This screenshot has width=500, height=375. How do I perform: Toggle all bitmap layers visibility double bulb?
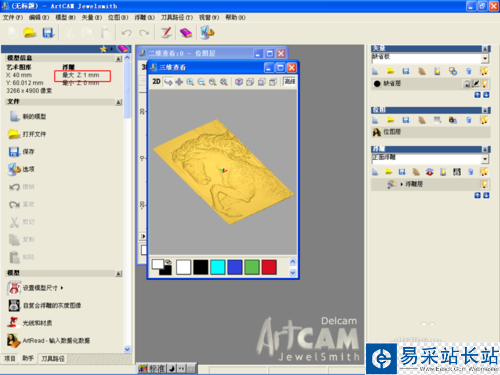(x=484, y=120)
